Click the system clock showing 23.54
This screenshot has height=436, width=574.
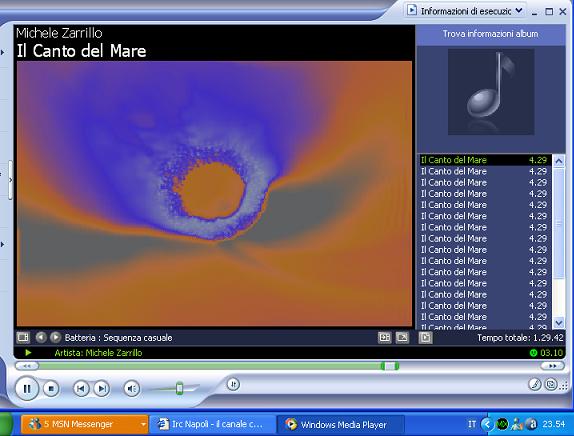(554, 424)
